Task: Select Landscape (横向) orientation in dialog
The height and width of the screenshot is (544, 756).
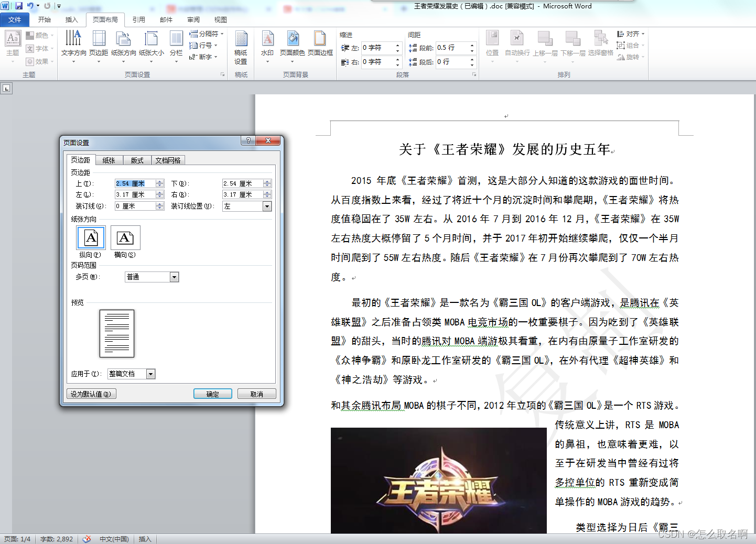Action: point(125,238)
